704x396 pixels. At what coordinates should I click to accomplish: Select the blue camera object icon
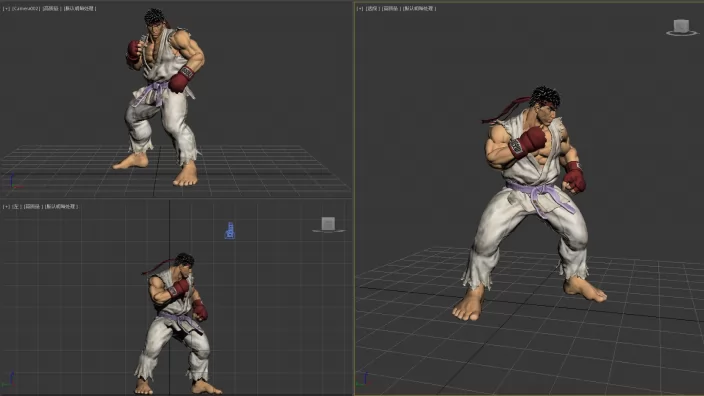pyautogui.click(x=229, y=230)
